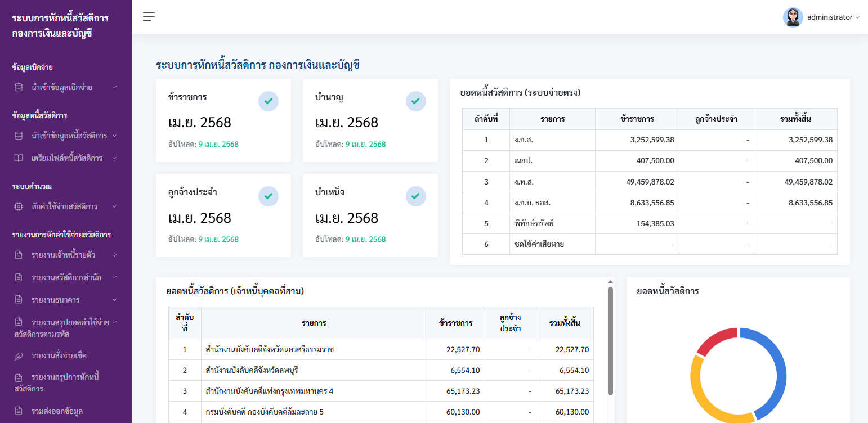The image size is (868, 423).
Task: Expand the เตรียมไฟล์หนี้สวัสดิการ submenu chevron
Action: [114, 158]
